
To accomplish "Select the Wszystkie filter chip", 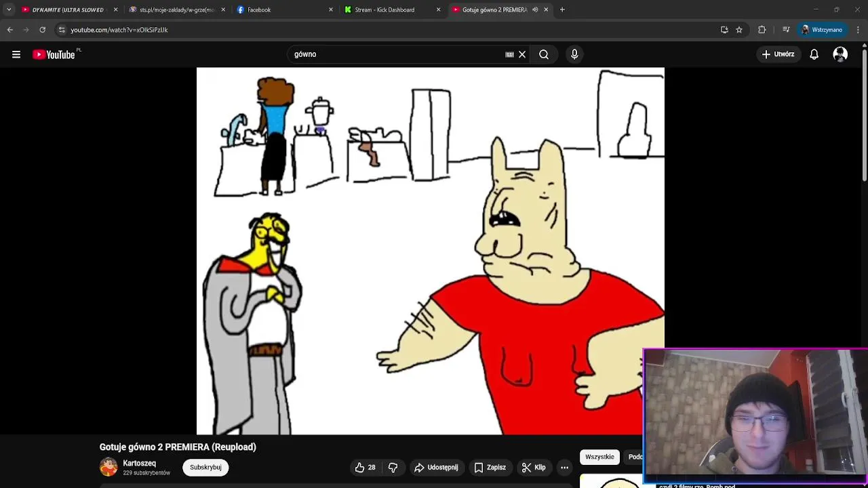I will pos(599,457).
